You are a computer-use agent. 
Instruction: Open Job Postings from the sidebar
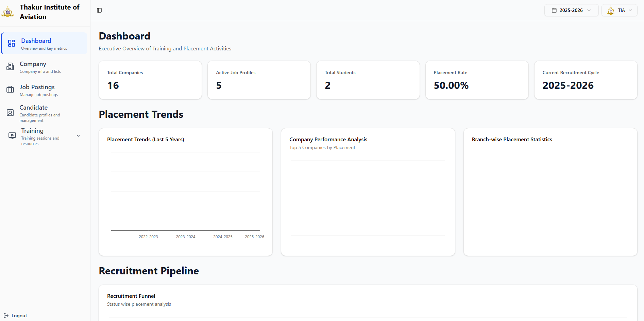37,90
